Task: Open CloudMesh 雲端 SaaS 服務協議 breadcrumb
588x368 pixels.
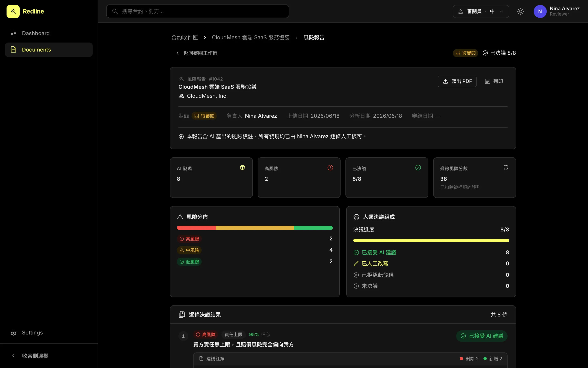Action: tap(251, 37)
